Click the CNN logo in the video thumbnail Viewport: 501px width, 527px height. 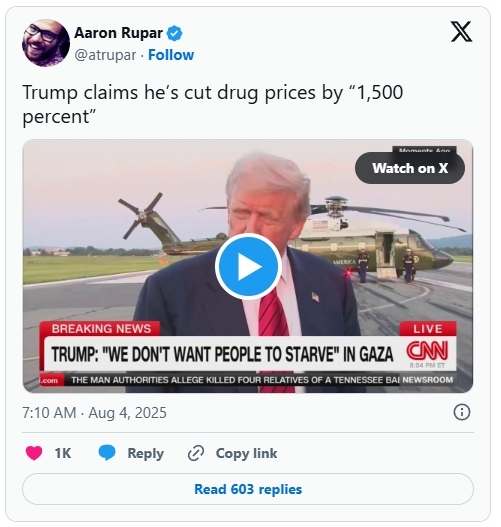point(427,351)
